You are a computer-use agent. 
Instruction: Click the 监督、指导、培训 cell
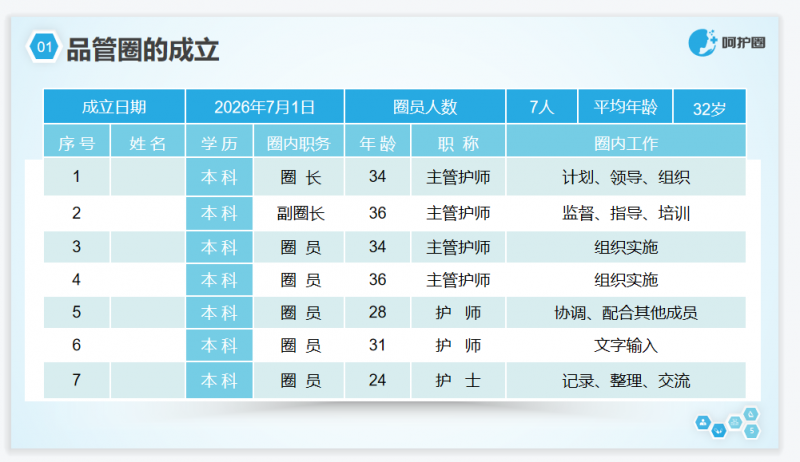pyautogui.click(x=626, y=213)
